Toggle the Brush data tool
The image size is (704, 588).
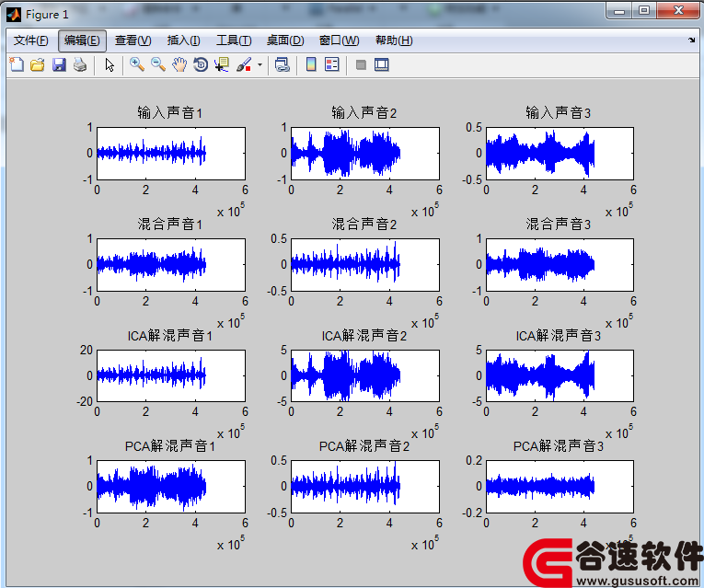click(244, 64)
